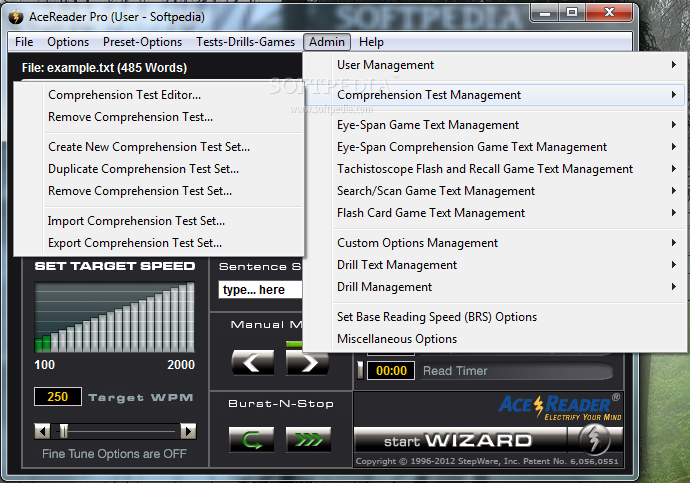Choose Remove Comprehension Test Set...
Screen dimensions: 690x483
pos(159,191)
